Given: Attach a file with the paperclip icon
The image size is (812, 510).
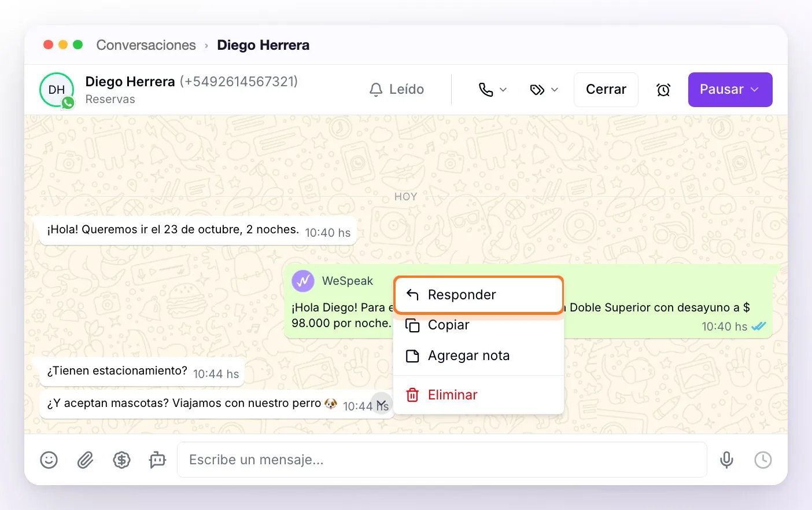Looking at the screenshot, I should point(85,460).
